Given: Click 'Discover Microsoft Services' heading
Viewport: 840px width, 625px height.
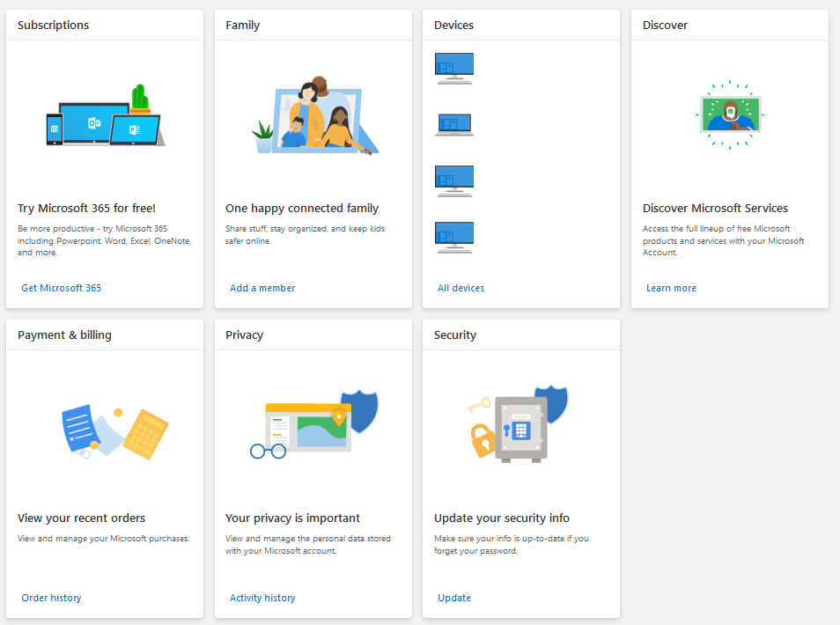Looking at the screenshot, I should 715,209.
